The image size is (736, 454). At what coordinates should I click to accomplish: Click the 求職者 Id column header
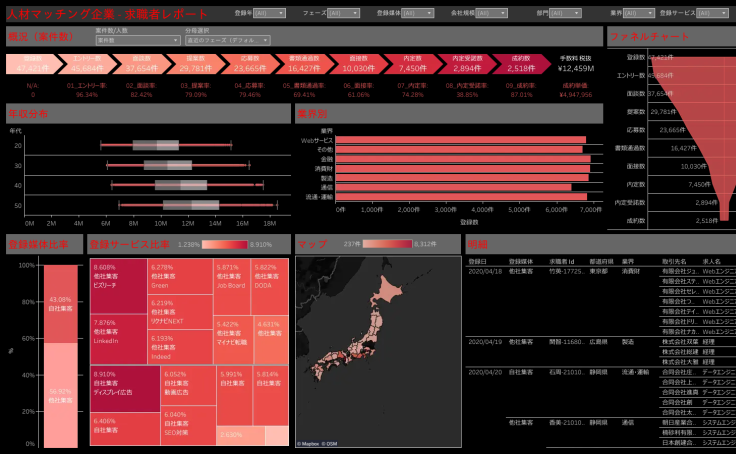tap(561, 262)
